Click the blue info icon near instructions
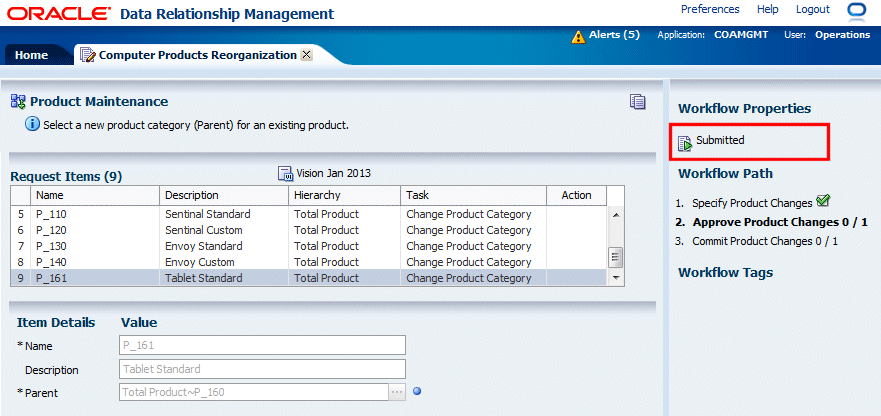This screenshot has height=416, width=881. [32, 125]
